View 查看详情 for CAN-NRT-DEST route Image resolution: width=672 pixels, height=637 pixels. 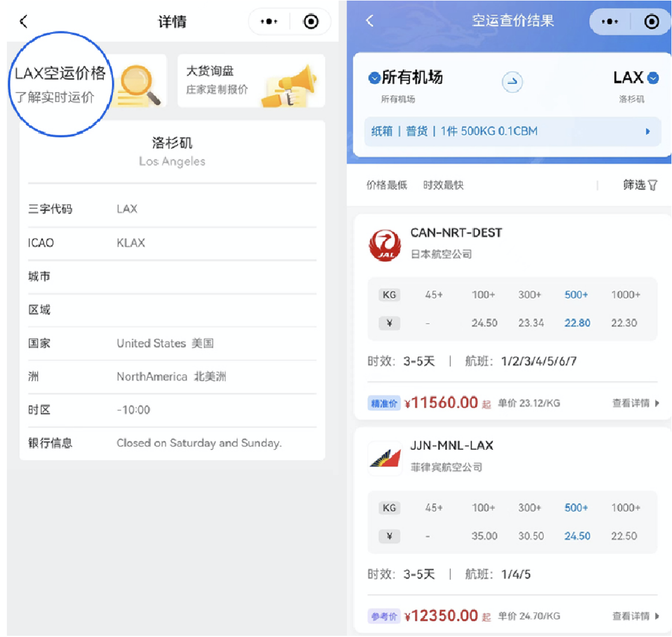(x=635, y=403)
